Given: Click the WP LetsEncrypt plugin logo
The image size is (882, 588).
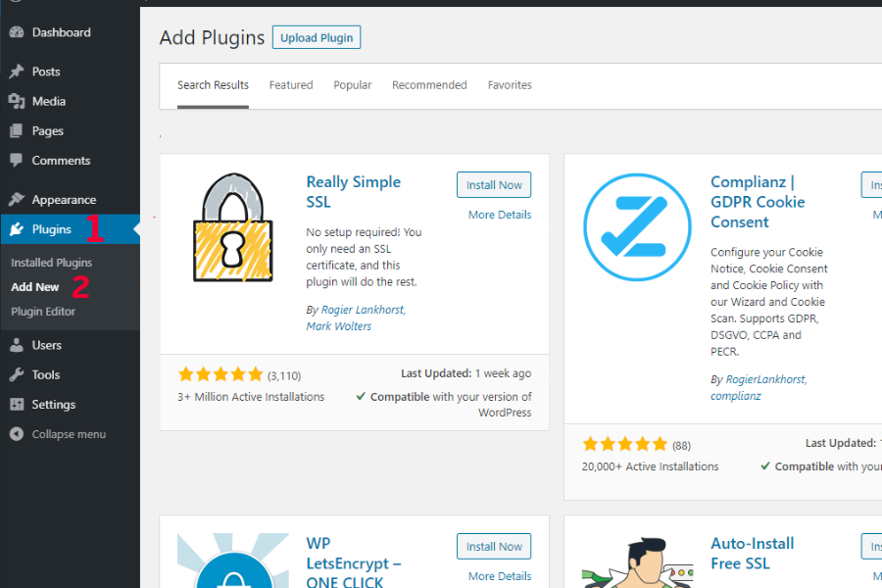Looking at the screenshot, I should (x=233, y=561).
